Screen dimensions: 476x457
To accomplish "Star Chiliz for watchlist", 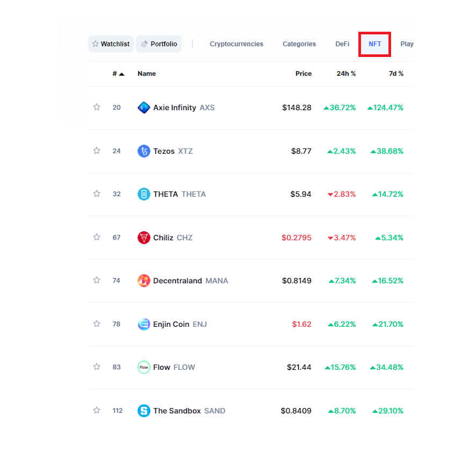I will coord(97,237).
